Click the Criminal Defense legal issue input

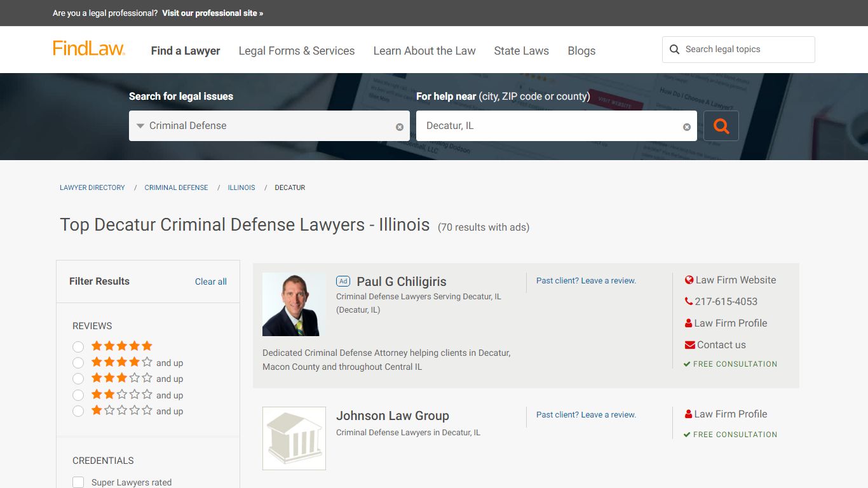tap(269, 126)
